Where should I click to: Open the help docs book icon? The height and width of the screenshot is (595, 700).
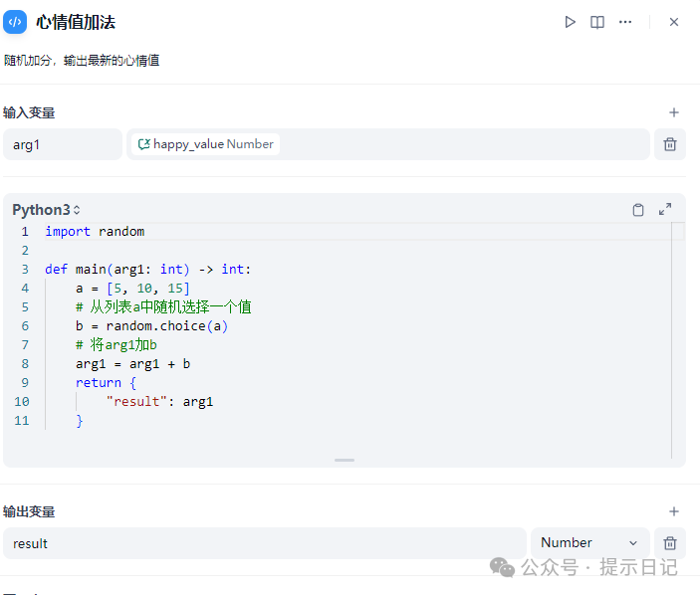click(x=597, y=22)
